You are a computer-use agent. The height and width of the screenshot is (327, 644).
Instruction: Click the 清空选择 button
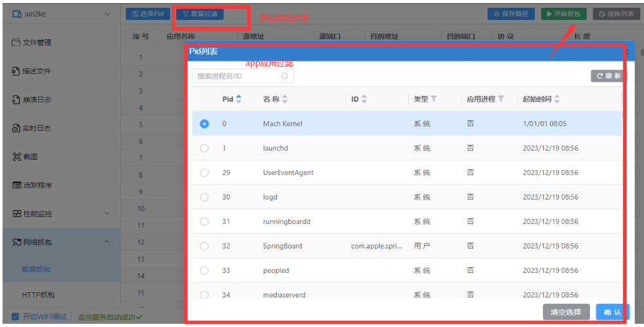[x=566, y=312]
